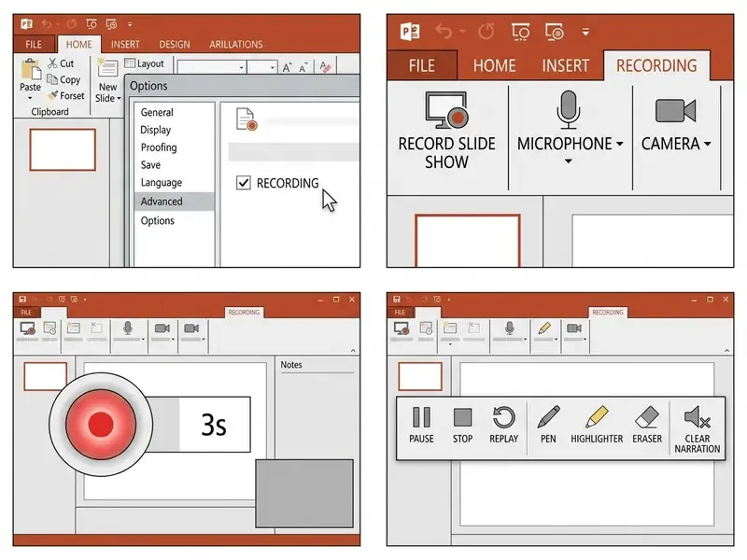Click the decrease font size icon
747x560 pixels.
[303, 67]
